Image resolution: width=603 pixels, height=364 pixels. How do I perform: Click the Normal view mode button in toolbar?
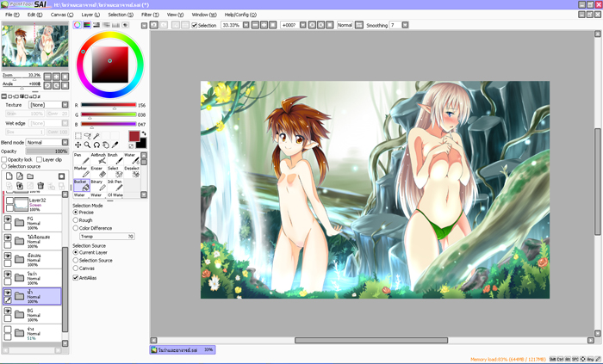pos(345,25)
